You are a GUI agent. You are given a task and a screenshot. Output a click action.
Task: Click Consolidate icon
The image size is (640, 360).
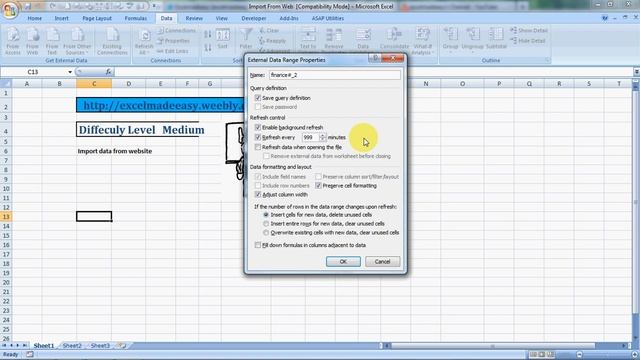394,40
